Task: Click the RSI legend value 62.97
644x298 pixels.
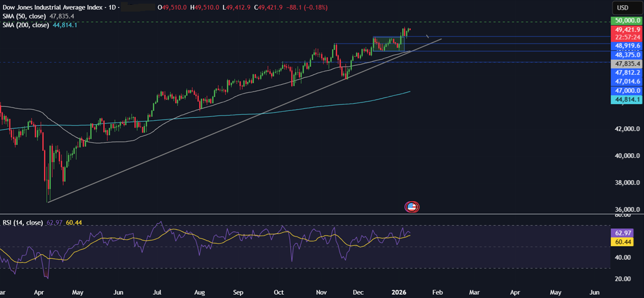Action: [54, 223]
